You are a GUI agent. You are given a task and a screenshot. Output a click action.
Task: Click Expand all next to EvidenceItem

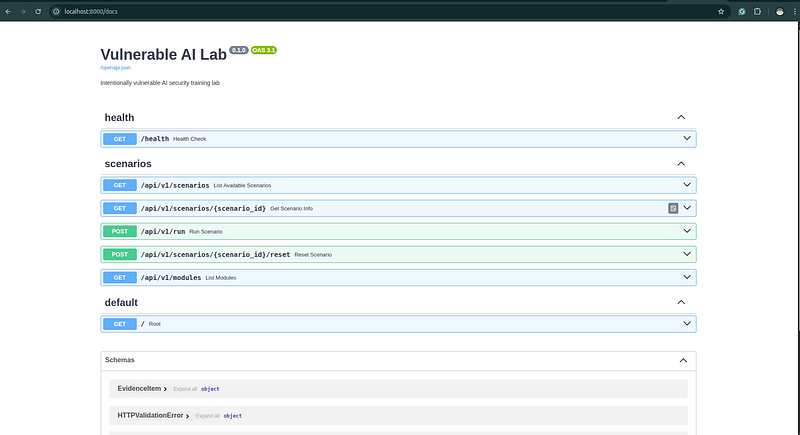[x=185, y=389]
